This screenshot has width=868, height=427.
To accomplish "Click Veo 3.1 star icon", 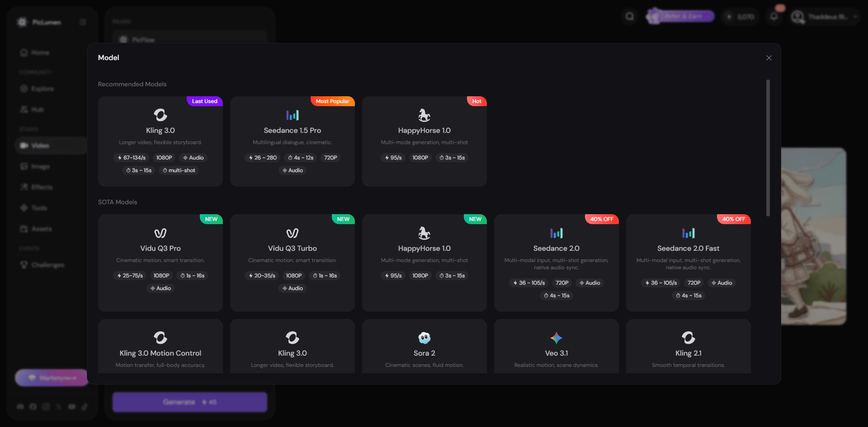I will point(557,338).
